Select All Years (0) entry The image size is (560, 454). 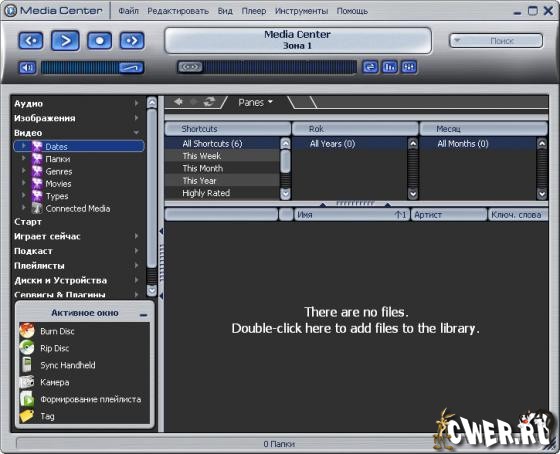pyautogui.click(x=350, y=144)
